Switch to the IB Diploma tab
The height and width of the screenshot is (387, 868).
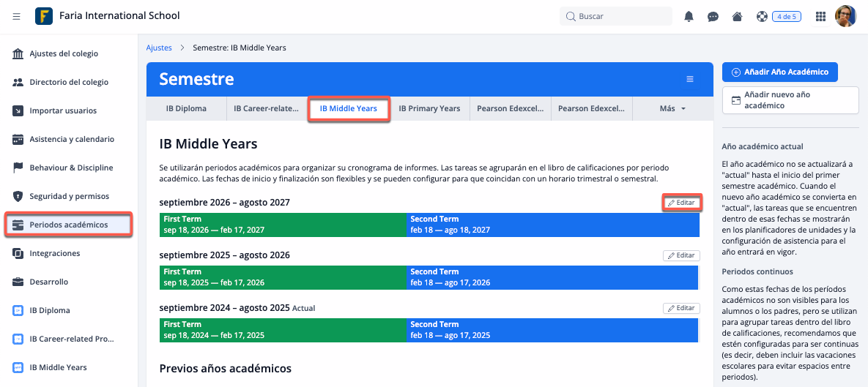pos(186,108)
